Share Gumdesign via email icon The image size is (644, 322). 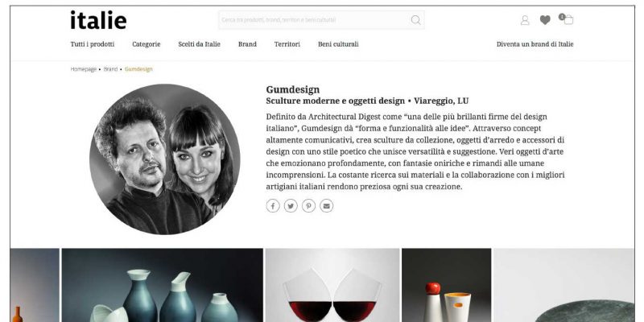(327, 206)
